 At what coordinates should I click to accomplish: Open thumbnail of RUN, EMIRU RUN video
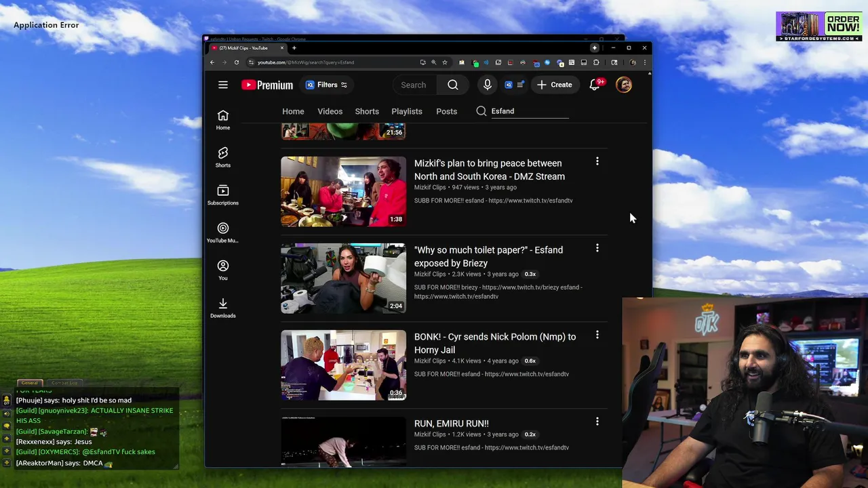(x=344, y=442)
